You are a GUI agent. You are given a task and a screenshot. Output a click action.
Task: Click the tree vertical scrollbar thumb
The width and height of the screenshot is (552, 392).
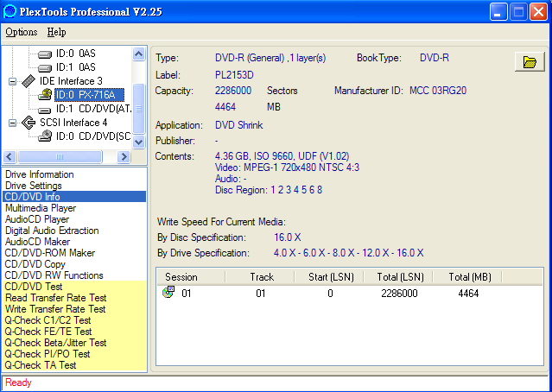(139, 109)
